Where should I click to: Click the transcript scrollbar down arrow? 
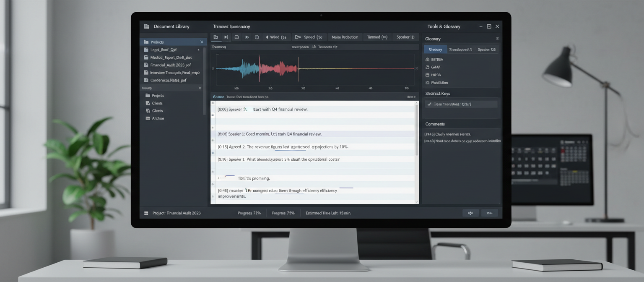[417, 202]
